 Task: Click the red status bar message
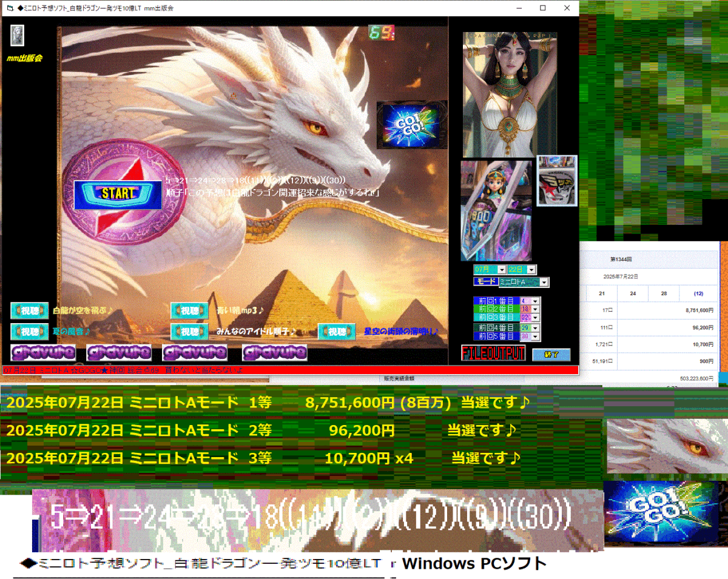(290, 370)
